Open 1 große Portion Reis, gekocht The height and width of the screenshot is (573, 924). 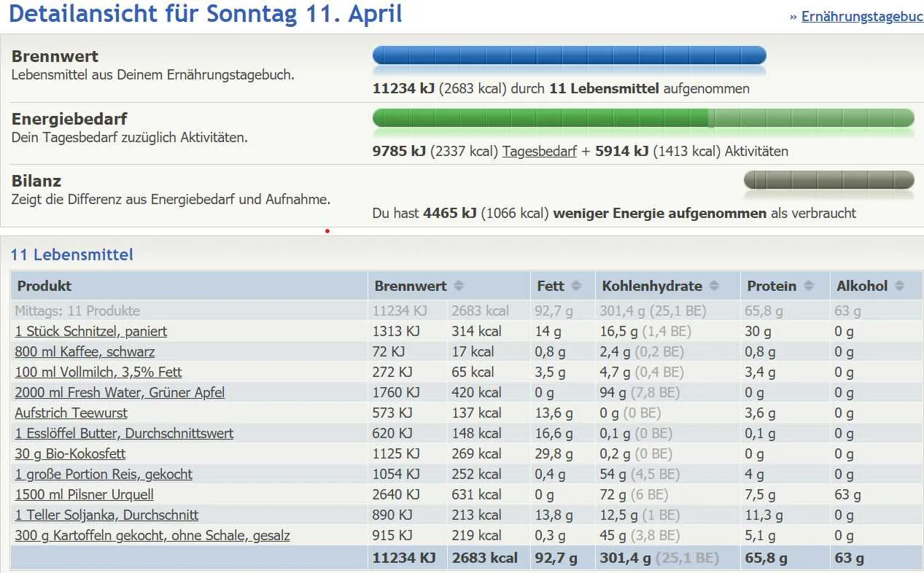[104, 474]
